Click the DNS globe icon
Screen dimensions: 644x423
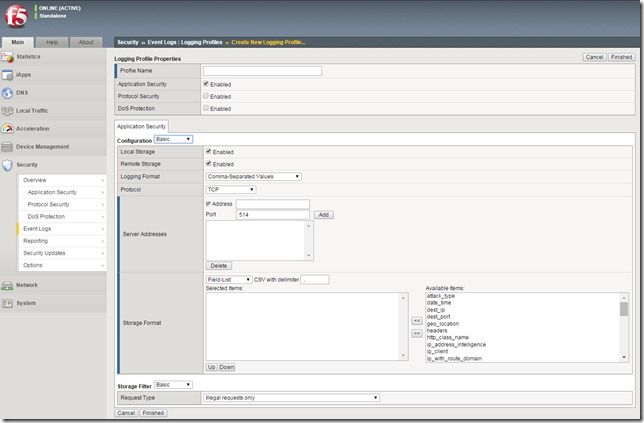point(8,92)
